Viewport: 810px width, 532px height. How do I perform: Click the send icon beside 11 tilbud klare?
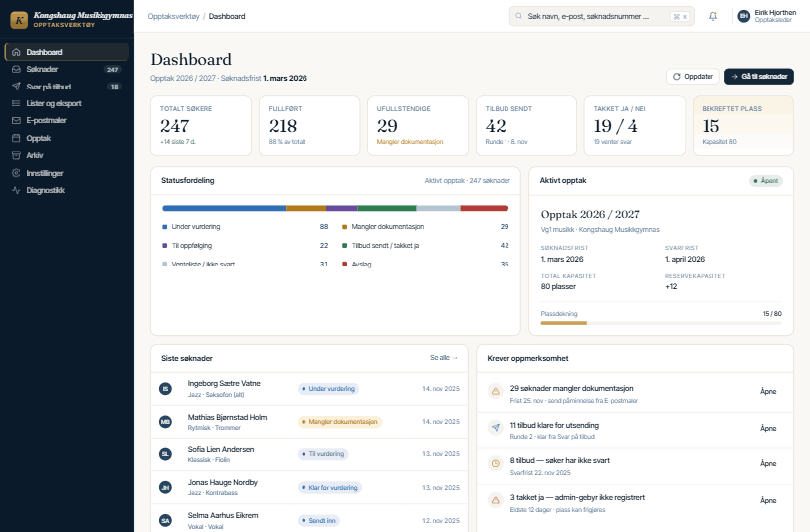click(x=495, y=428)
